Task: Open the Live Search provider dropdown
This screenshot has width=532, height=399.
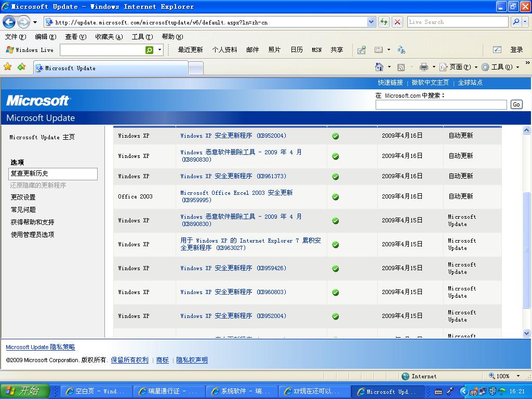Action: [525, 22]
